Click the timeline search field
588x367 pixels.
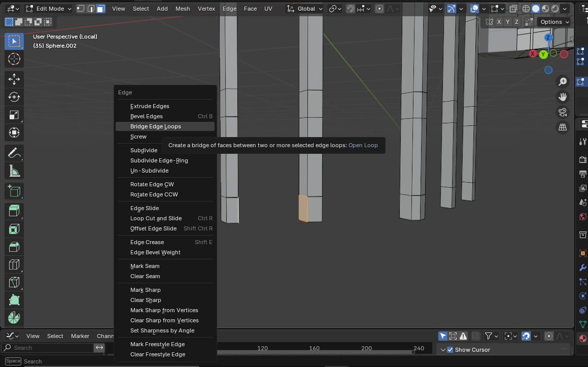(48, 348)
